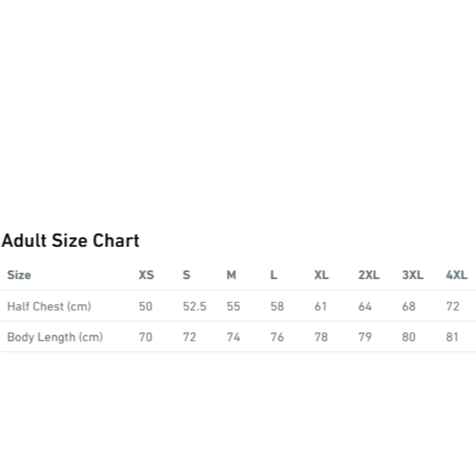Pick the 4XL size column header
This screenshot has width=476, height=476.
(456, 275)
